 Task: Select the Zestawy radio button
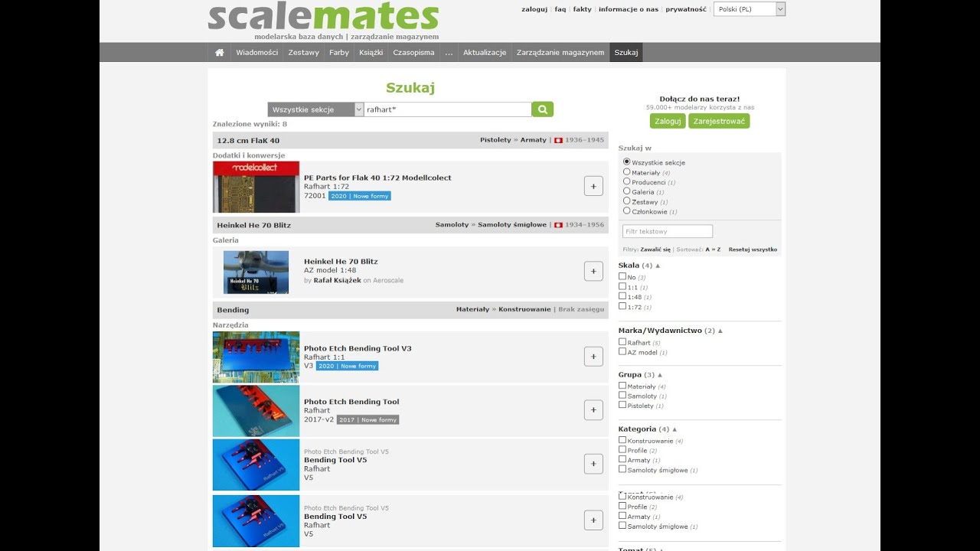[x=627, y=201]
